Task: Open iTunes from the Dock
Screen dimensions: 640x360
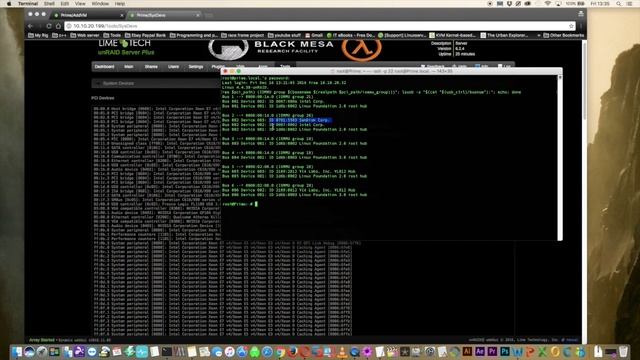Action: click(229, 351)
